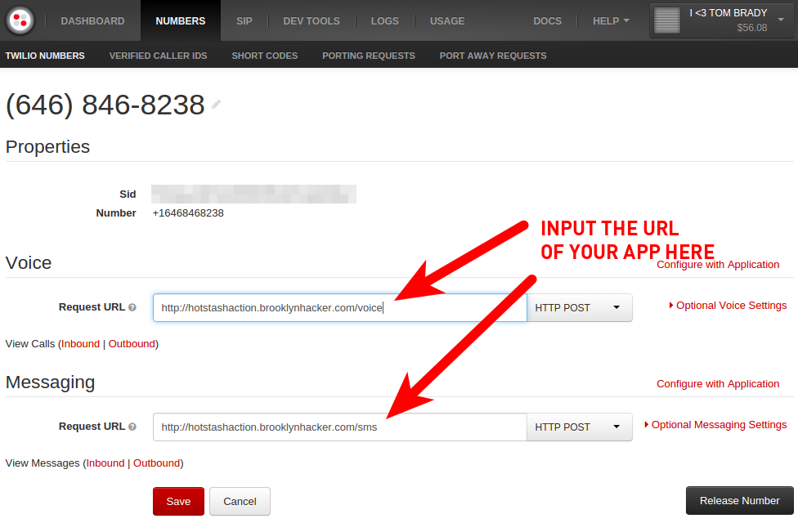Click the Save button
This screenshot has width=798, height=532.
pyautogui.click(x=178, y=502)
